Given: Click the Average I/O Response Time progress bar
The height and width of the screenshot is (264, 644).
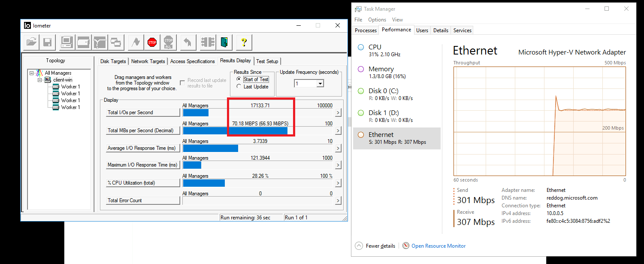Looking at the screenshot, I should coord(258,148).
